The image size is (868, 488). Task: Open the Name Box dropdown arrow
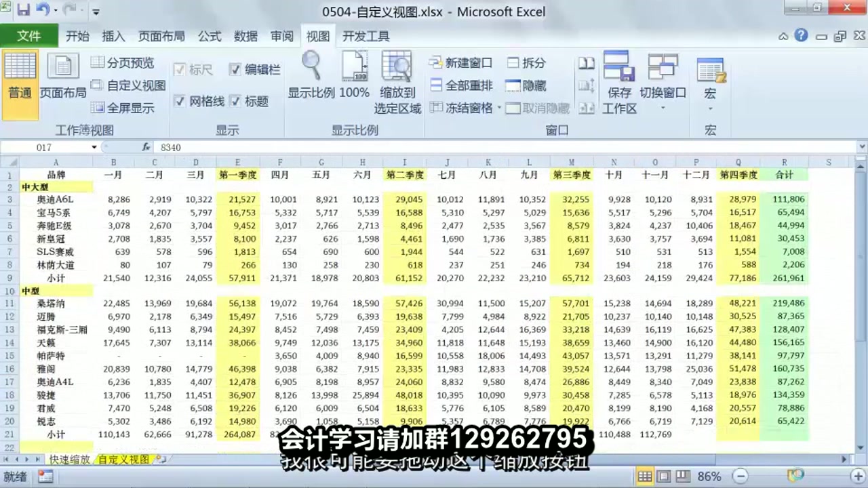tap(94, 147)
